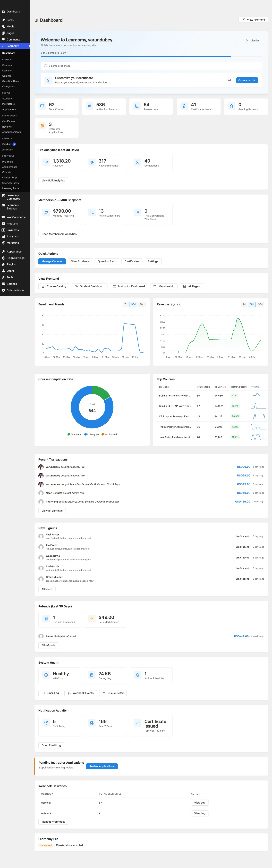
Task: Toggle Not Started legend in completion chart
Action: (x=109, y=434)
